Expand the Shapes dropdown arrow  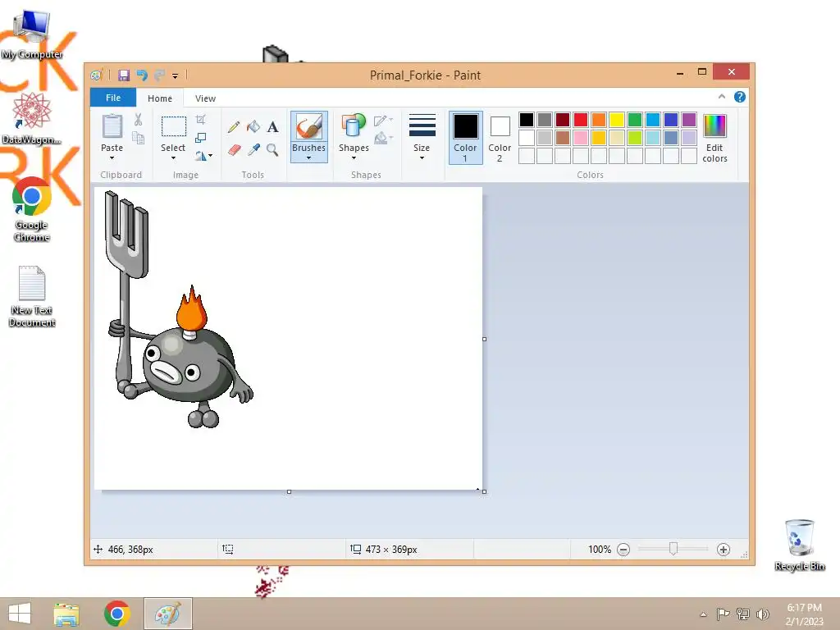click(x=354, y=158)
